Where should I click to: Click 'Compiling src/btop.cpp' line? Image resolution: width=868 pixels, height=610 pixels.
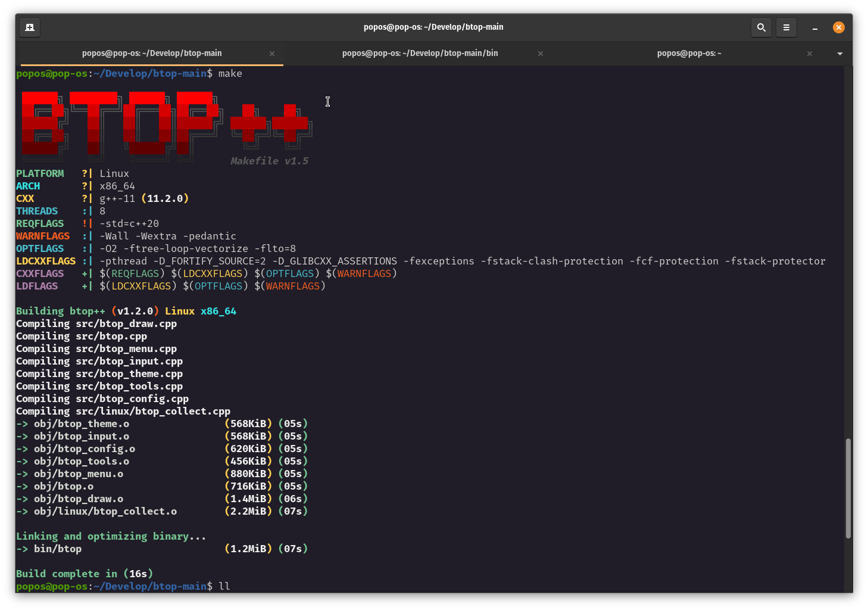tap(82, 336)
